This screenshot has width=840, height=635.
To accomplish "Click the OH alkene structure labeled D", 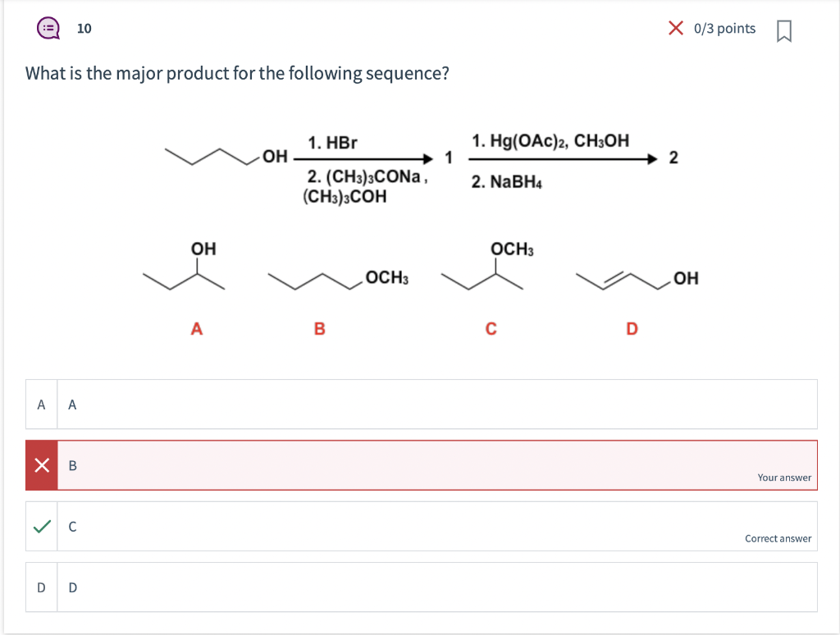I will 632,279.
